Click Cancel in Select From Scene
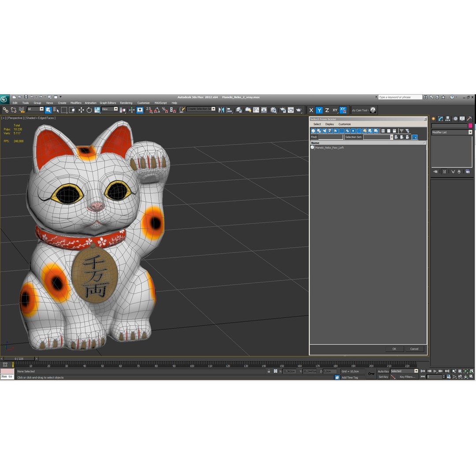Screen dimensions: 476x476 [414, 349]
